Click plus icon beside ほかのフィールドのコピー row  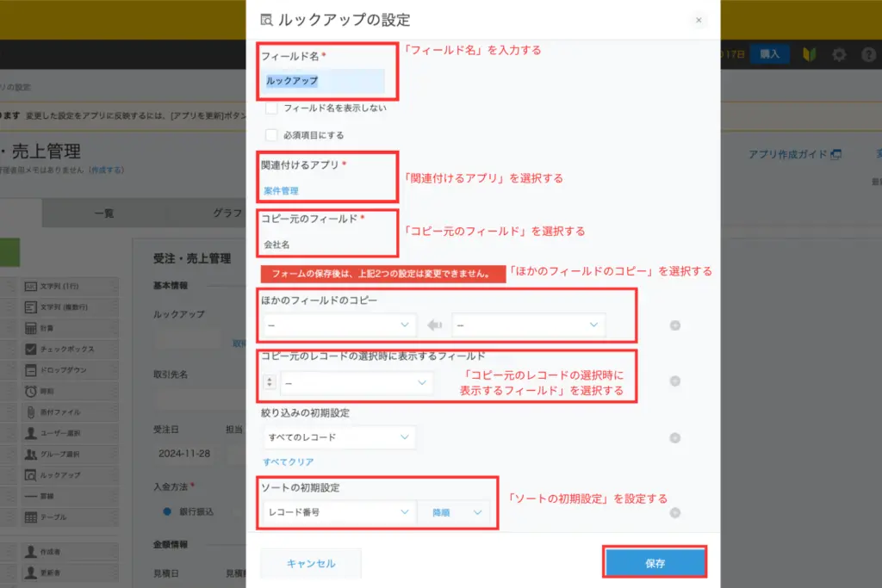point(675,325)
